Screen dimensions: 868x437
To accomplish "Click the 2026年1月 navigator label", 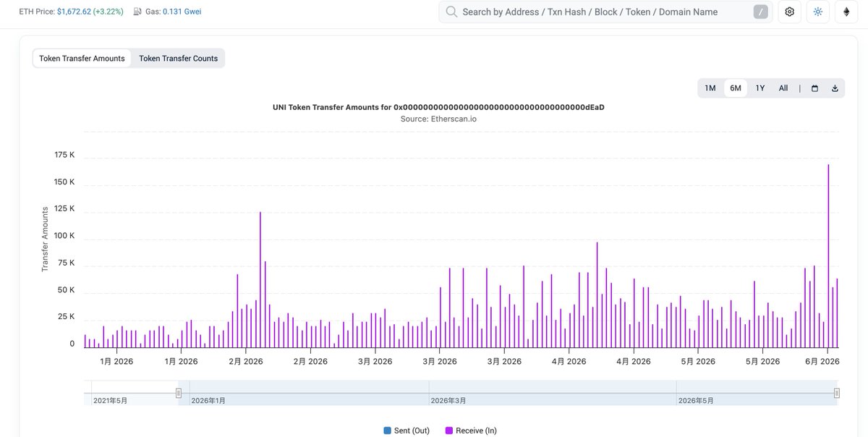I will click(x=208, y=400).
